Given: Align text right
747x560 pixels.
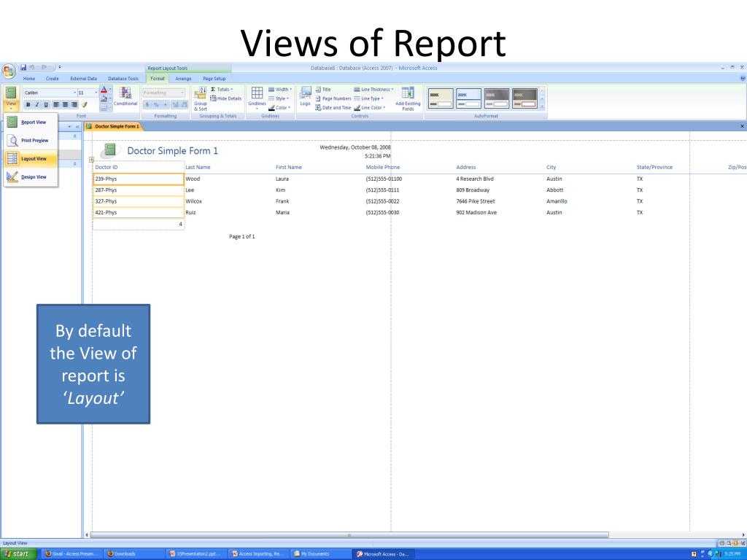Looking at the screenshot, I should pos(74,105).
